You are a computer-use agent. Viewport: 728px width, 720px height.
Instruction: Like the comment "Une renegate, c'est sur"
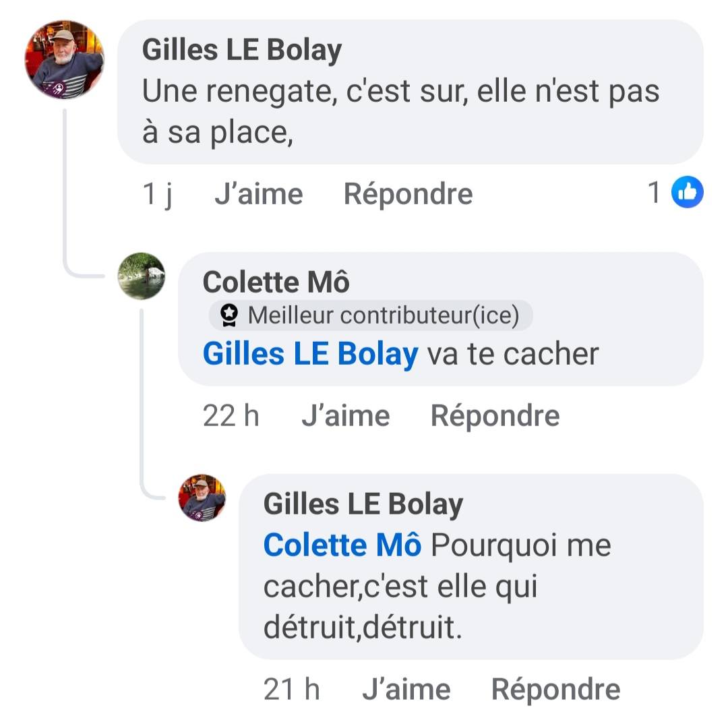258,194
